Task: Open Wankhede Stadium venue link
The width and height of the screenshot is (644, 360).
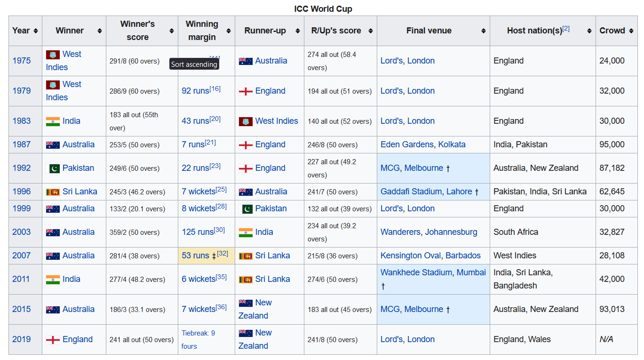Action: pos(416,272)
